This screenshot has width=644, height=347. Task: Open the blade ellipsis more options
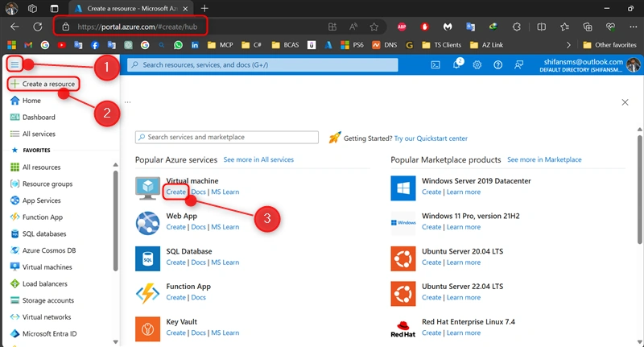(128, 102)
